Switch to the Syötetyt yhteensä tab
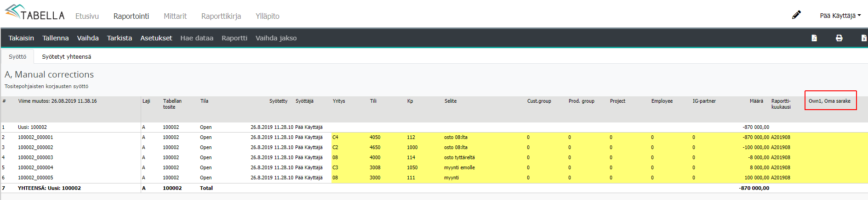 tap(66, 57)
